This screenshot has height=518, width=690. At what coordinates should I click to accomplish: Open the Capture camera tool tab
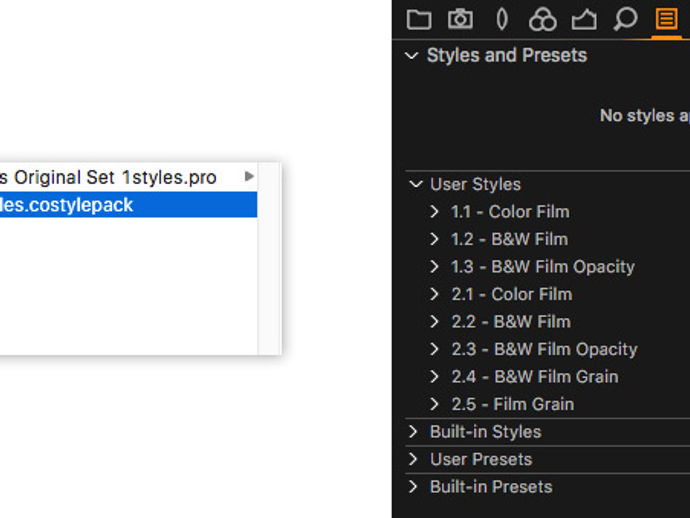[460, 19]
